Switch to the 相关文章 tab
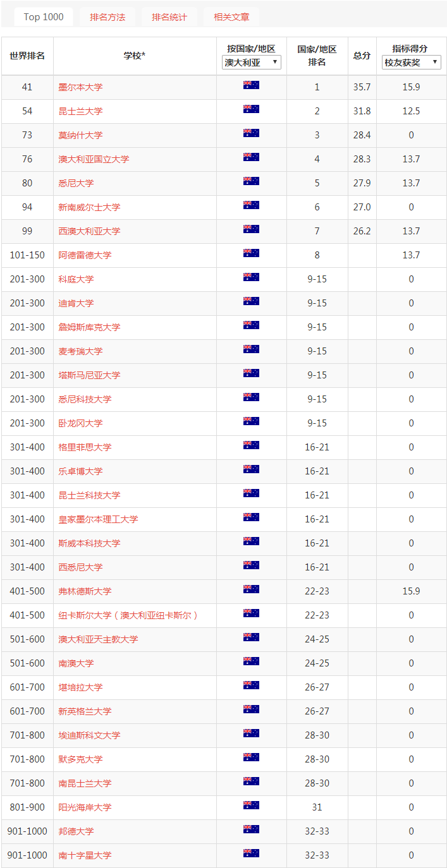Image resolution: width=447 pixels, height=868 pixels. pos(231,17)
